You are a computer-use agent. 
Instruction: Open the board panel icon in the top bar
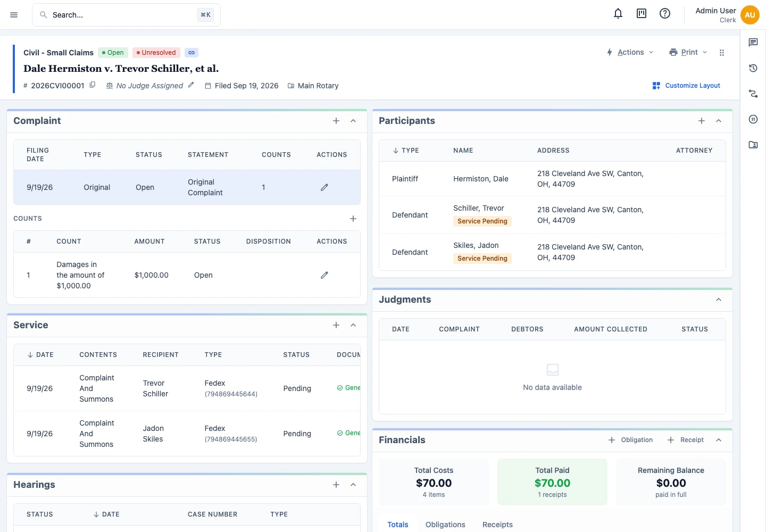click(642, 14)
